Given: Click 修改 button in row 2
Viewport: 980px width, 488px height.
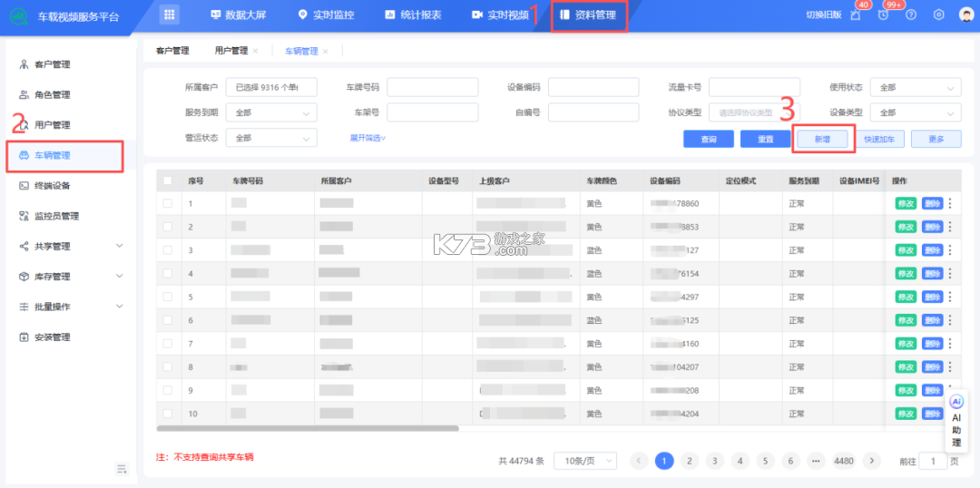Looking at the screenshot, I should point(906,226).
